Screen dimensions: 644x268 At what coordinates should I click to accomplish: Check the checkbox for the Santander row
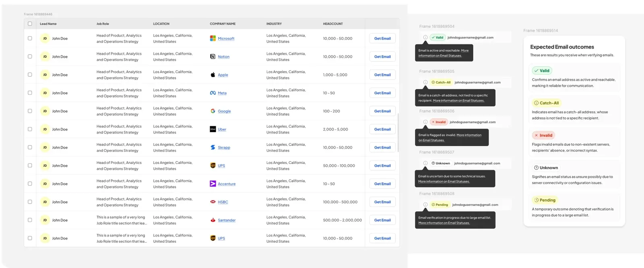click(x=30, y=220)
